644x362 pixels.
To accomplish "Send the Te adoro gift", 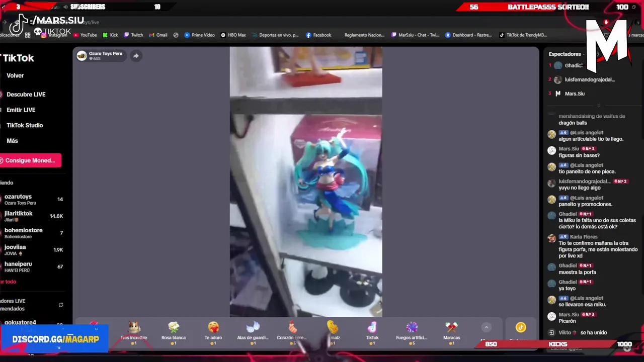I will [x=213, y=333].
